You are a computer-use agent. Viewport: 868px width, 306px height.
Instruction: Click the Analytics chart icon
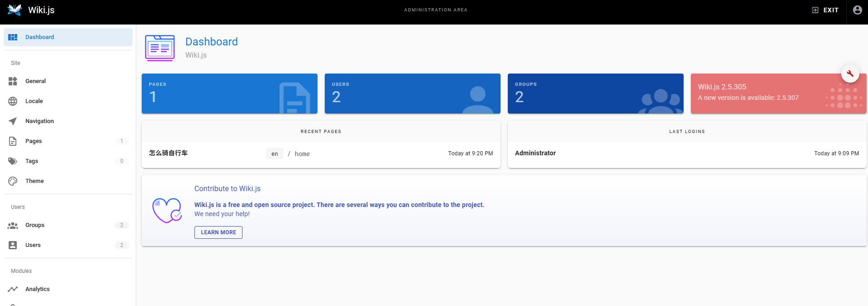coord(13,289)
